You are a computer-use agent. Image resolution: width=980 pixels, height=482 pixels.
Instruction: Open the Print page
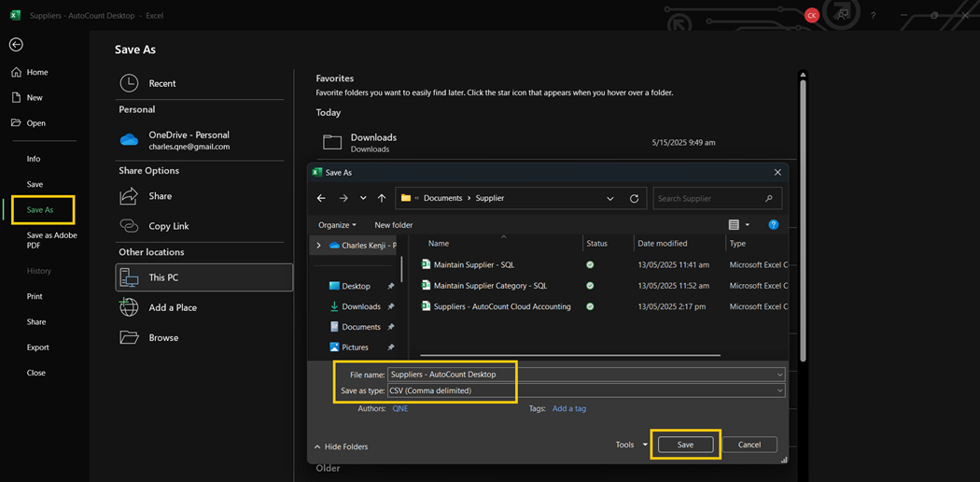click(x=35, y=296)
